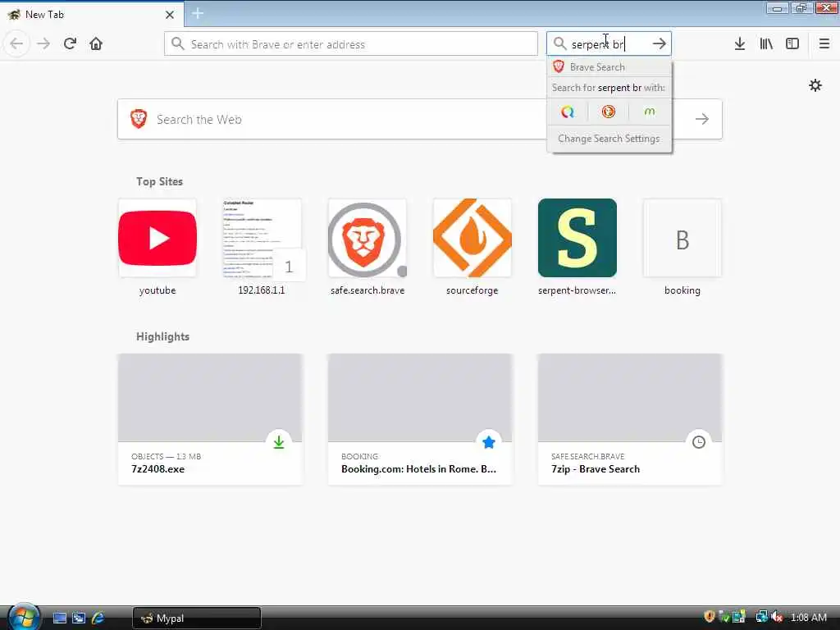Select the New Tab tab
Viewport: 840px width, 630px height.
pyautogui.click(x=92, y=15)
